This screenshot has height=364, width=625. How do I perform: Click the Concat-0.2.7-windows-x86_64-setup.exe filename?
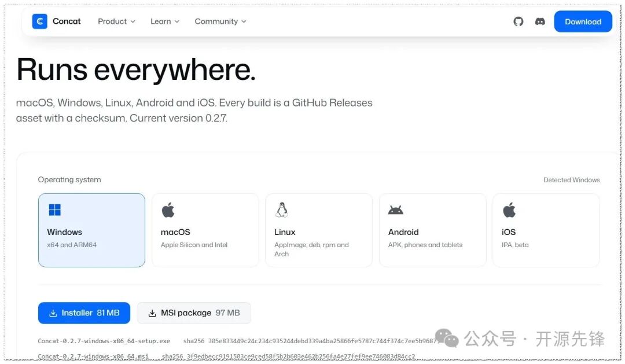pos(104,341)
